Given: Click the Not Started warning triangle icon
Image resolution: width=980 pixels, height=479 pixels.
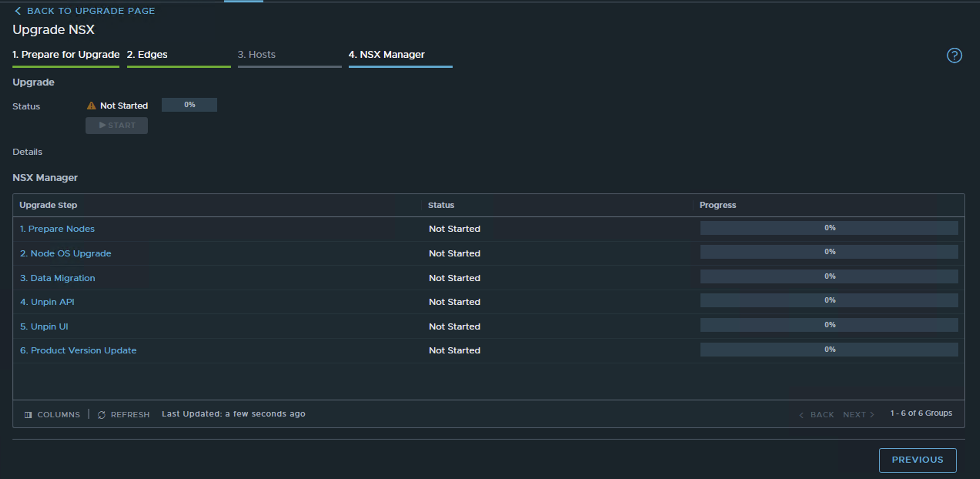Looking at the screenshot, I should pos(91,106).
